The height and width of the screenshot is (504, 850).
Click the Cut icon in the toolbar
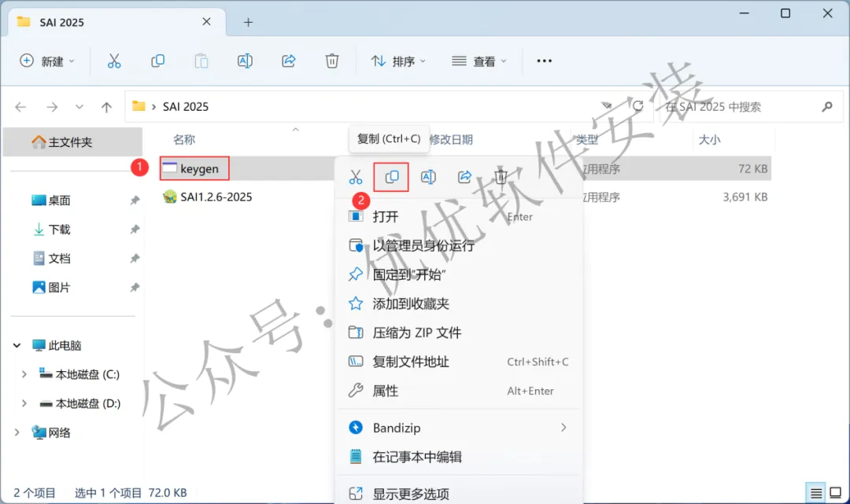click(114, 61)
